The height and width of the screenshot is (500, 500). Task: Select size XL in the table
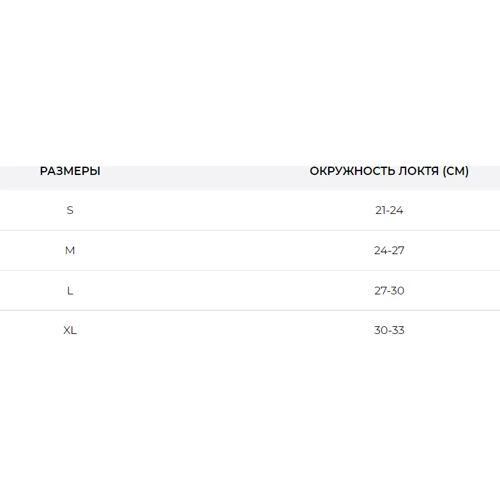[x=70, y=330]
